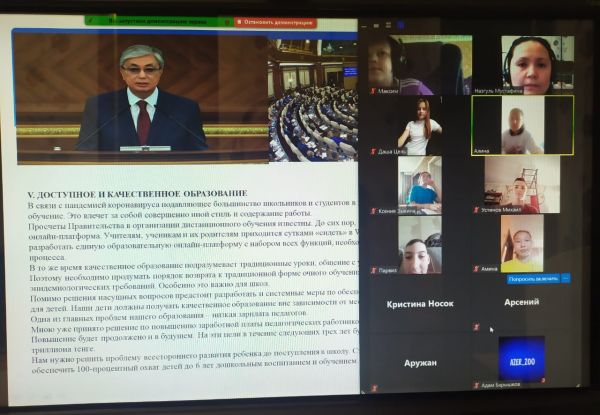
Task: Select the Кристина Носок participant tile
Action: [x=413, y=304]
